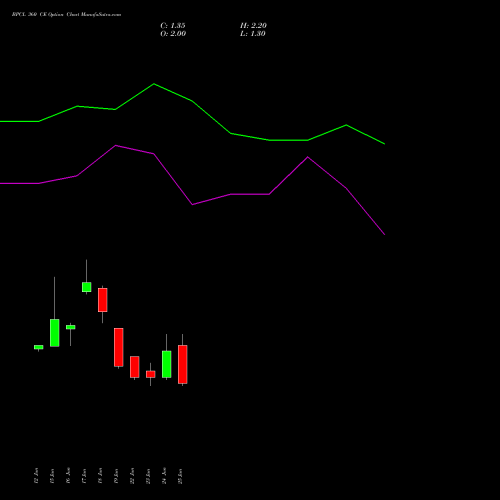Click the green candle above 24 Jan

point(167,364)
